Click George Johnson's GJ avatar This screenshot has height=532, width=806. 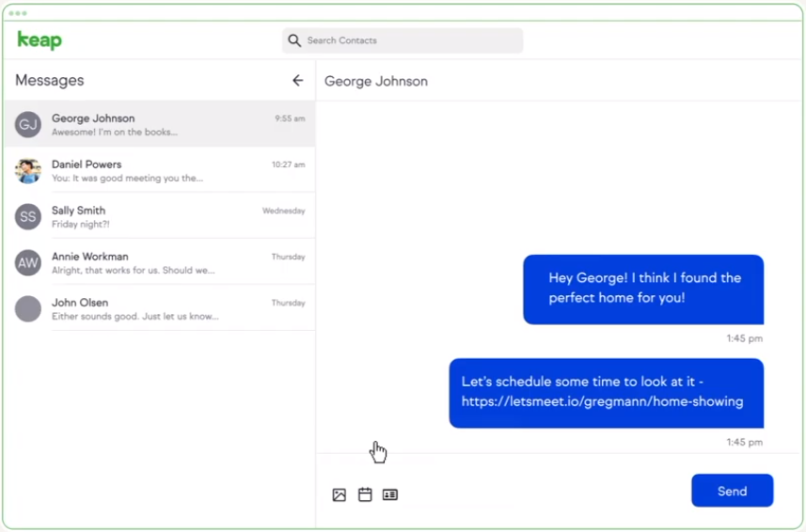click(x=28, y=124)
